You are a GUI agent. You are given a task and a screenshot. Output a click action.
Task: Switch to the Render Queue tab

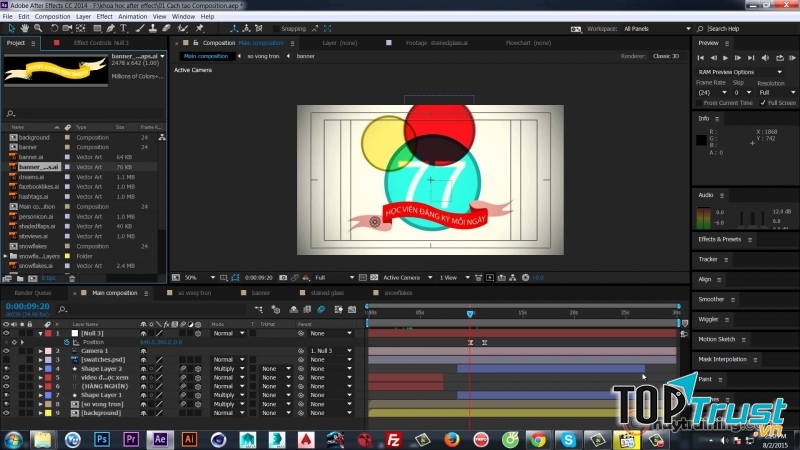point(32,293)
